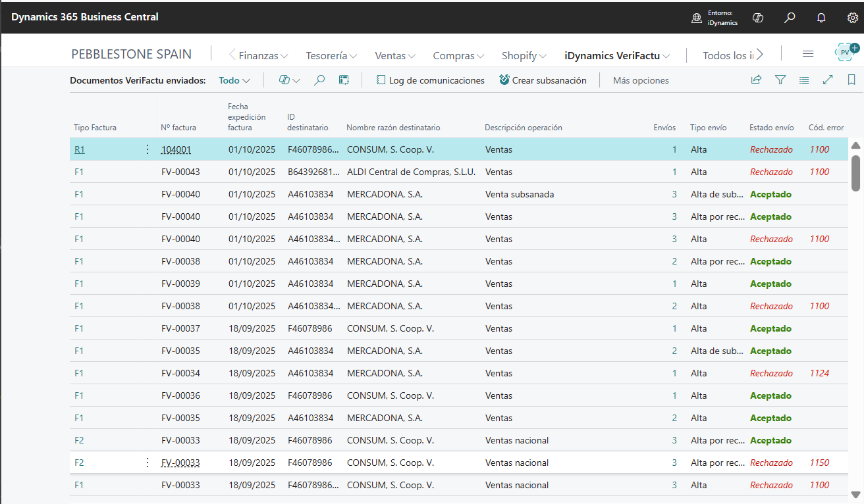This screenshot has height=504, width=864.
Task: Open the list layout view icon
Action: tap(803, 80)
